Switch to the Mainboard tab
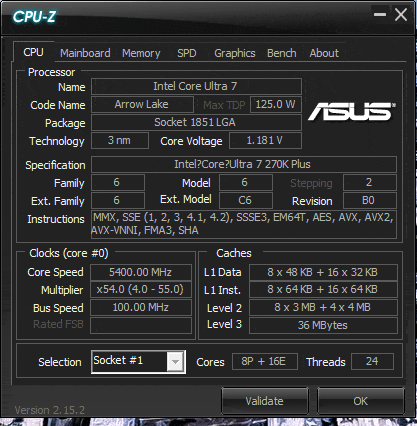Viewport: 417px width, 426px height. click(85, 53)
